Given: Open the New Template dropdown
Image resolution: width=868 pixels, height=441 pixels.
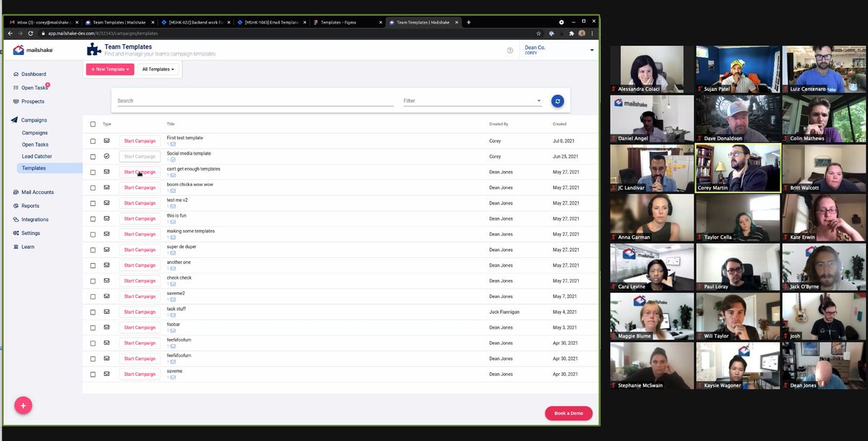Looking at the screenshot, I should click(110, 69).
